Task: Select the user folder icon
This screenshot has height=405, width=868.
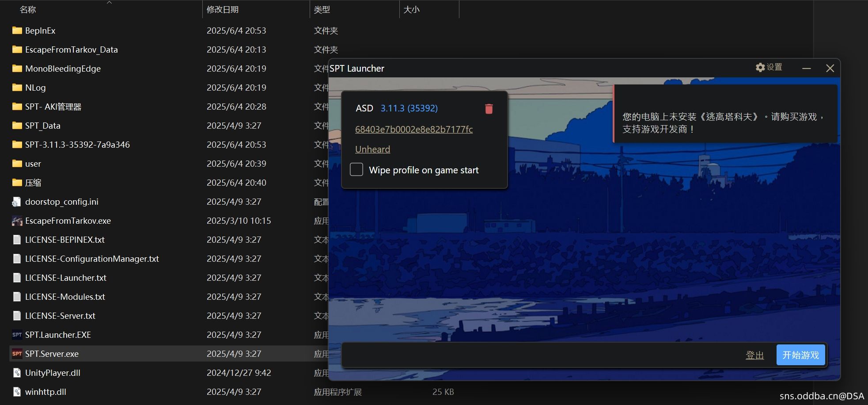Action: [17, 164]
